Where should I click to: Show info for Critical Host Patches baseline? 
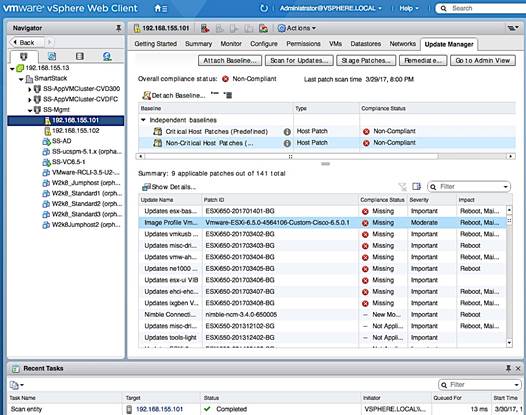click(x=287, y=132)
